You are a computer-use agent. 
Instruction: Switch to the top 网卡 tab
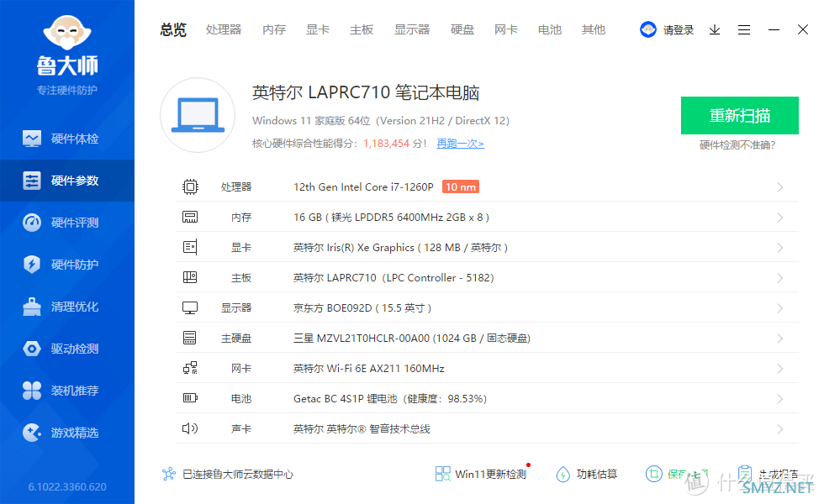coord(506,30)
